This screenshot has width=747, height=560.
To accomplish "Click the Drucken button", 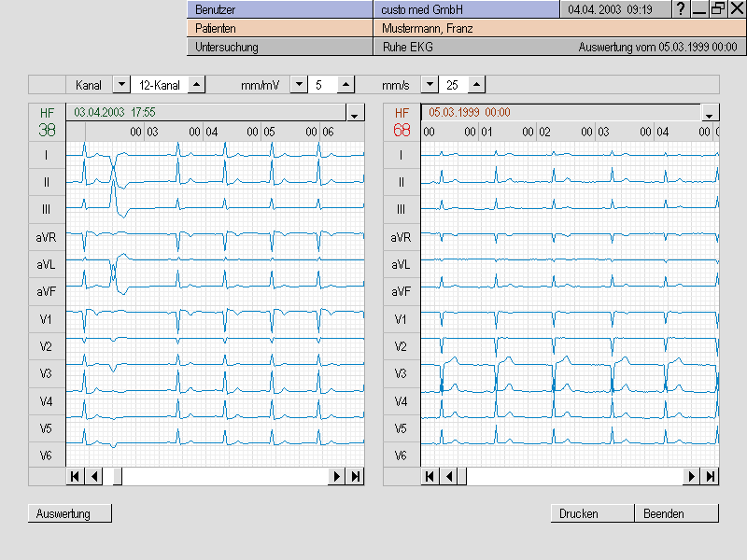I will 592,513.
